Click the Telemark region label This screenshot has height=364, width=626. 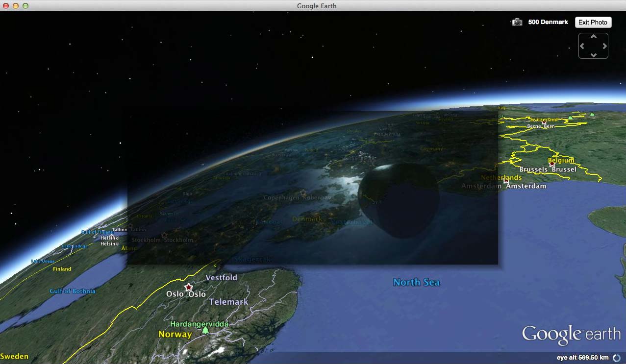click(x=229, y=302)
